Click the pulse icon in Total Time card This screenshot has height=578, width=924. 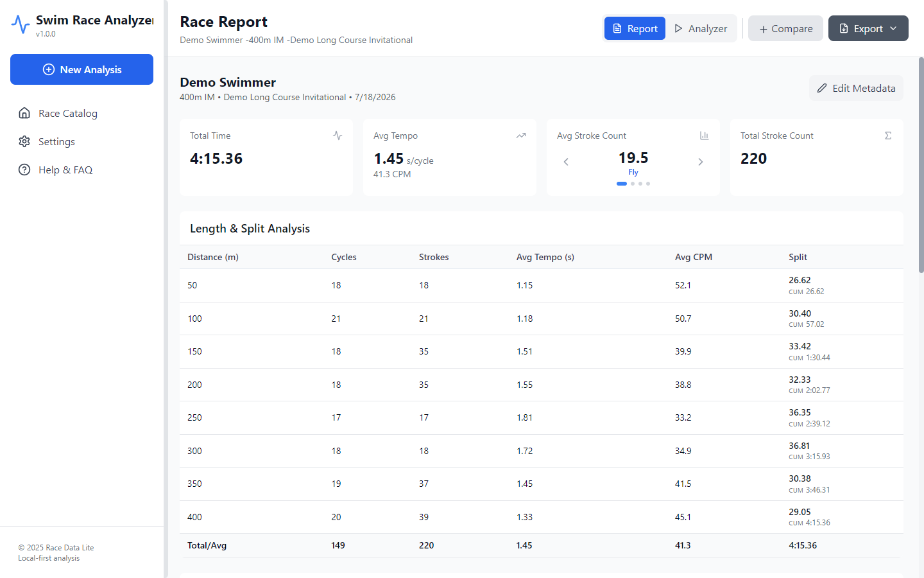pos(338,136)
